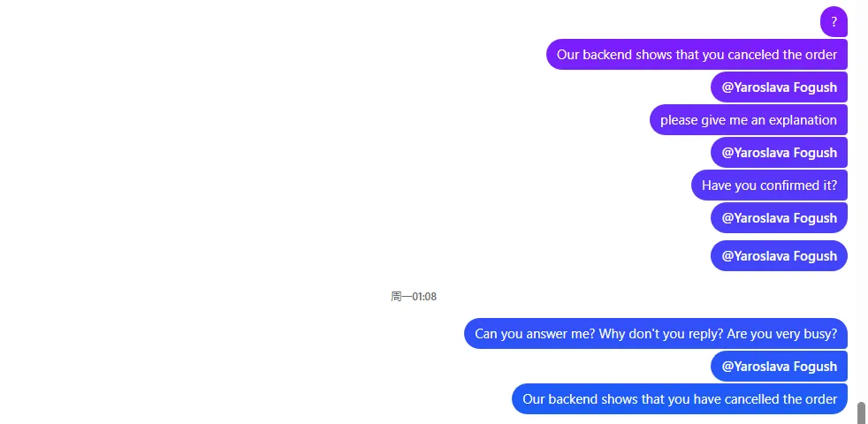This screenshot has width=868, height=424.
Task: Select "Can you answer me?" message bubble
Action: [655, 334]
